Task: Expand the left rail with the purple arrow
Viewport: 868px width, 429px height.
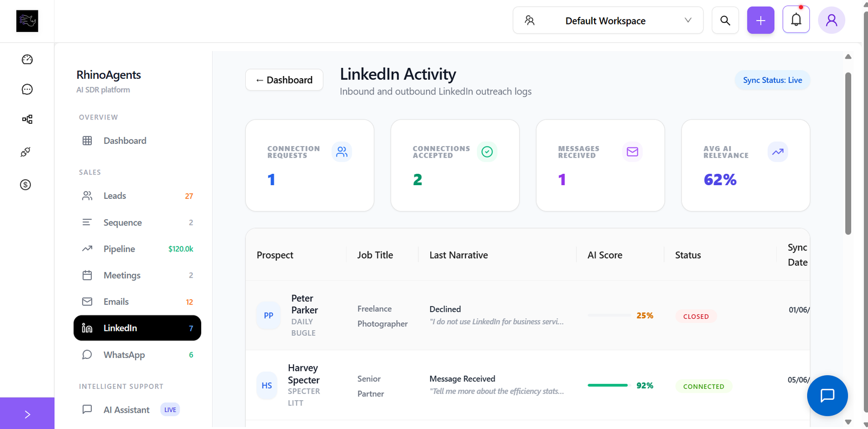Action: 27,414
